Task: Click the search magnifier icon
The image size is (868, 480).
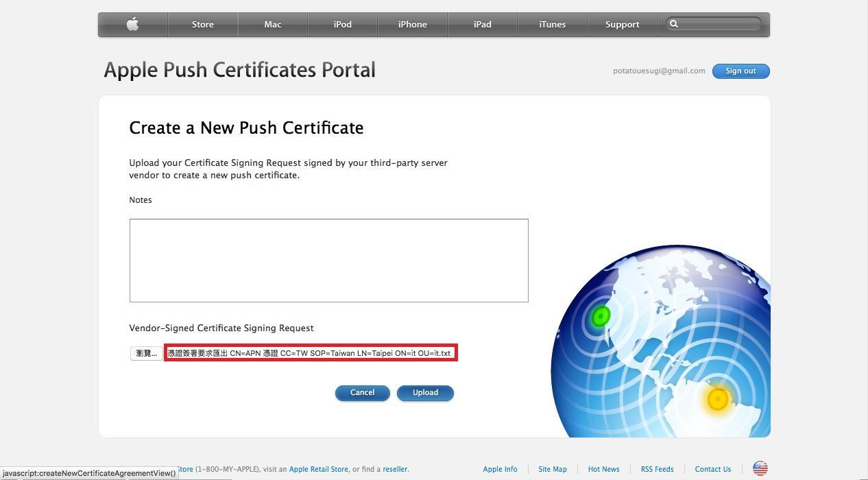Action: [x=674, y=24]
